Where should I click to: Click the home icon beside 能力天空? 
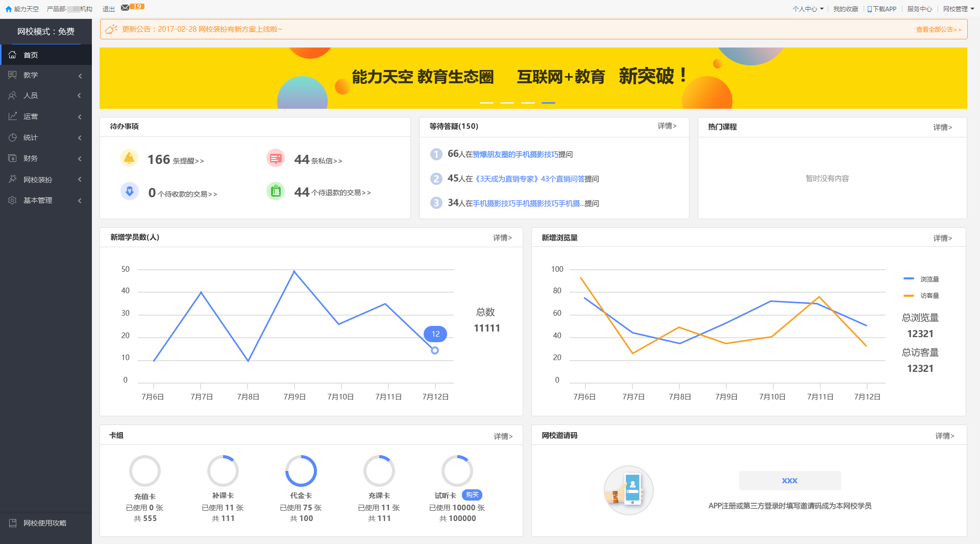click(8, 9)
